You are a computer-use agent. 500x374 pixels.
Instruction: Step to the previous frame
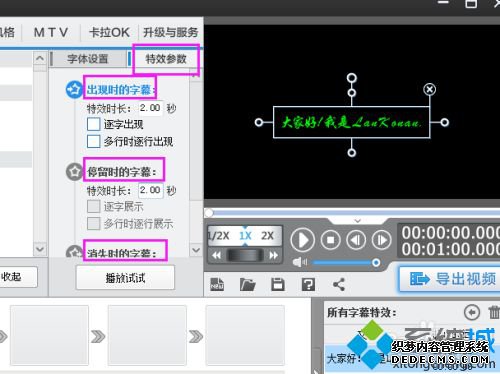pos(356,240)
